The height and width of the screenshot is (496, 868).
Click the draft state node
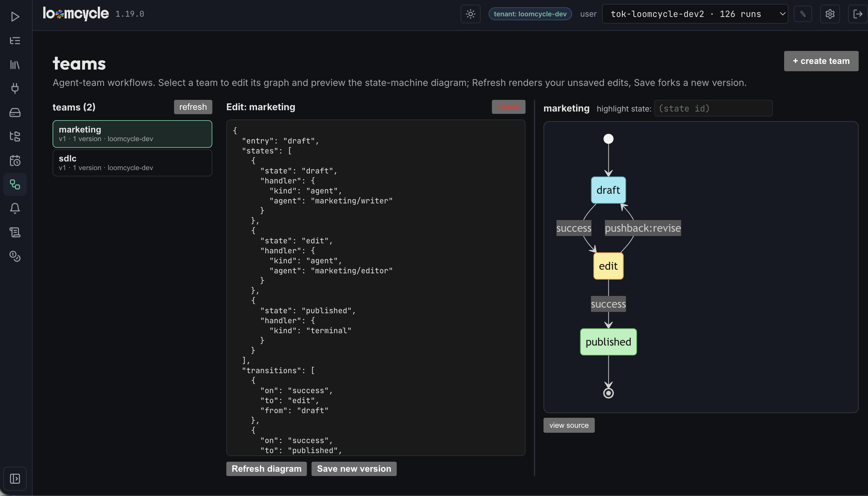tap(608, 190)
